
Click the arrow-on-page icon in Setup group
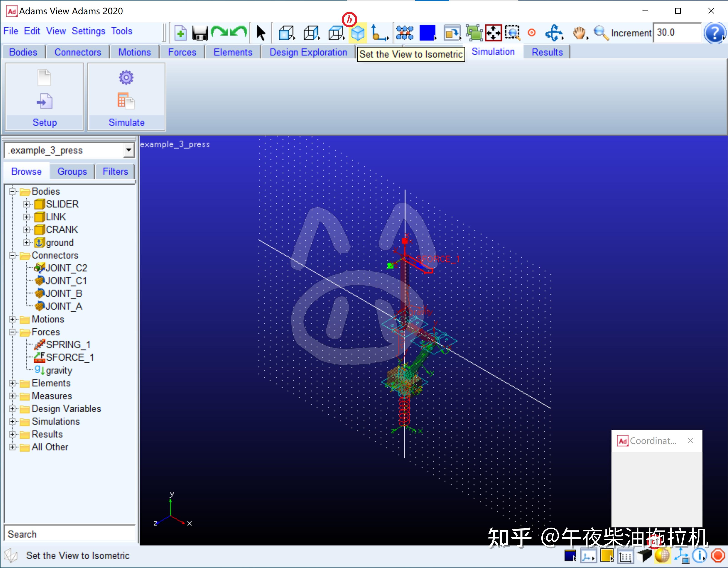[x=44, y=101]
